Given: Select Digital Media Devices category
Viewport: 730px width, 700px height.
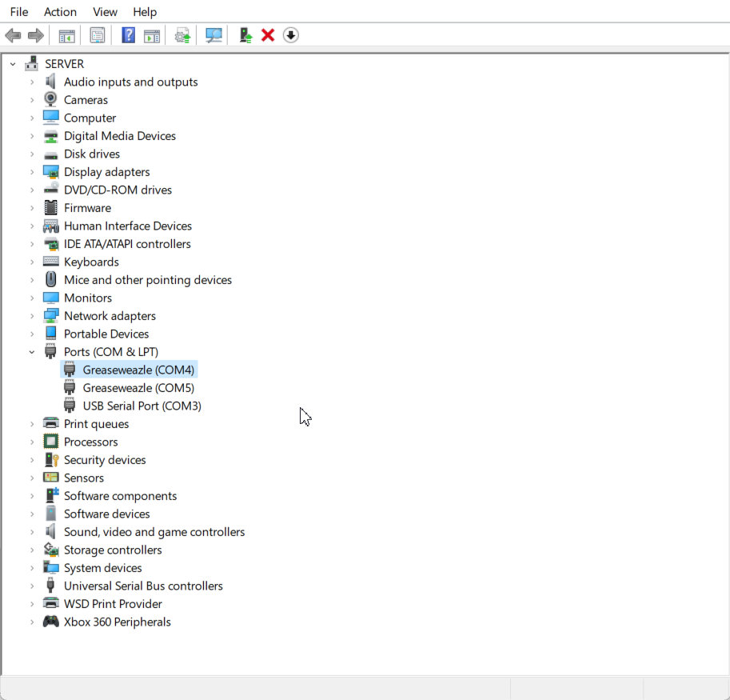Looking at the screenshot, I should coord(120,135).
